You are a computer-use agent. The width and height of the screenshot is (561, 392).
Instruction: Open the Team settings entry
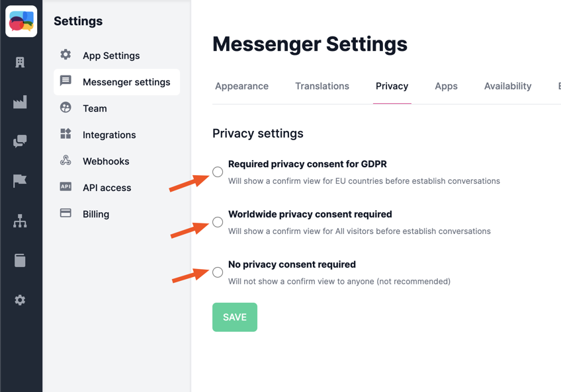point(96,108)
